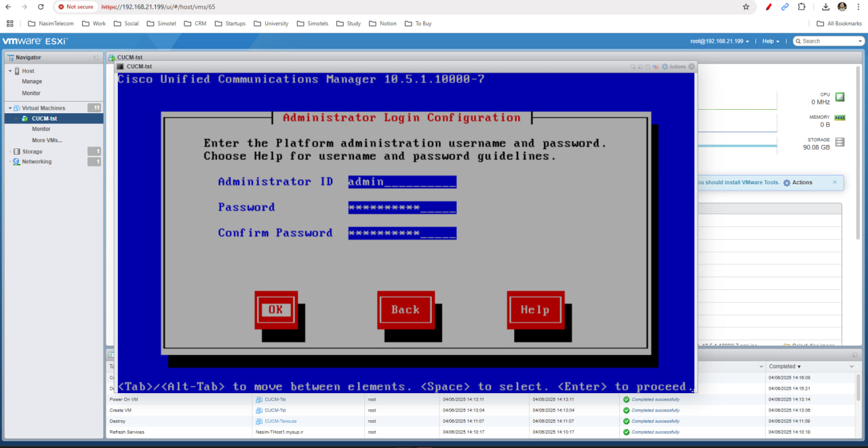
Task: Click the CPU chip icon
Action: [840, 97]
